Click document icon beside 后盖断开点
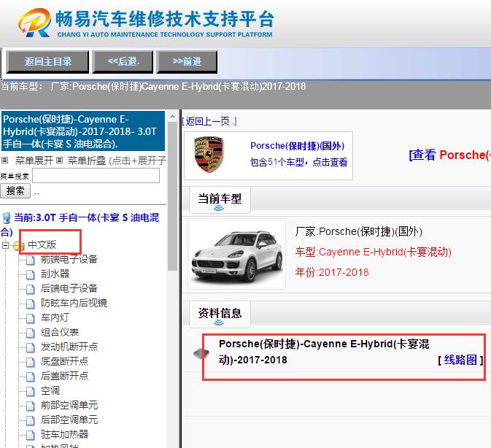 click(31, 377)
